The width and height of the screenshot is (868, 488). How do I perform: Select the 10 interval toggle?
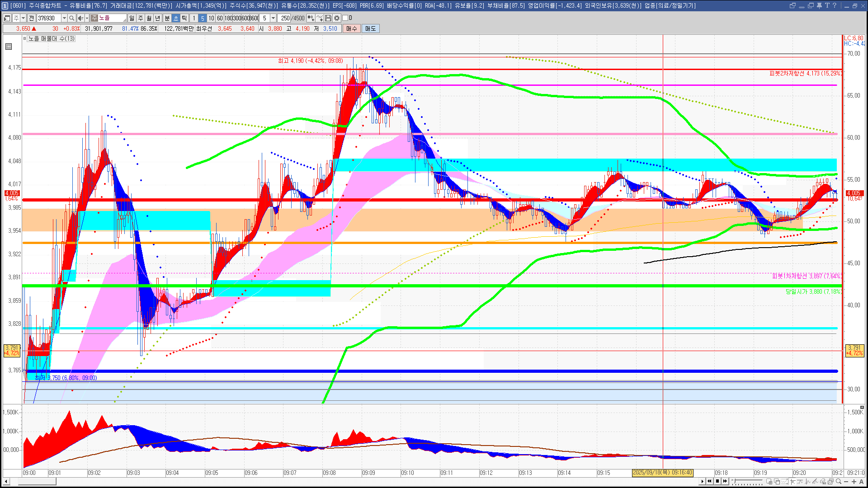(211, 18)
